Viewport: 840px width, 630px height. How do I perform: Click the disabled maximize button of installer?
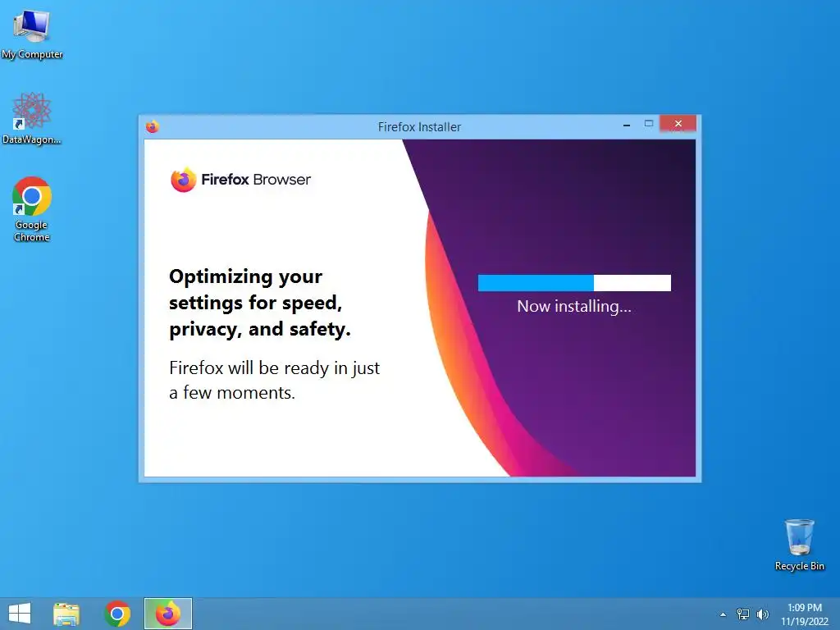[x=649, y=124]
